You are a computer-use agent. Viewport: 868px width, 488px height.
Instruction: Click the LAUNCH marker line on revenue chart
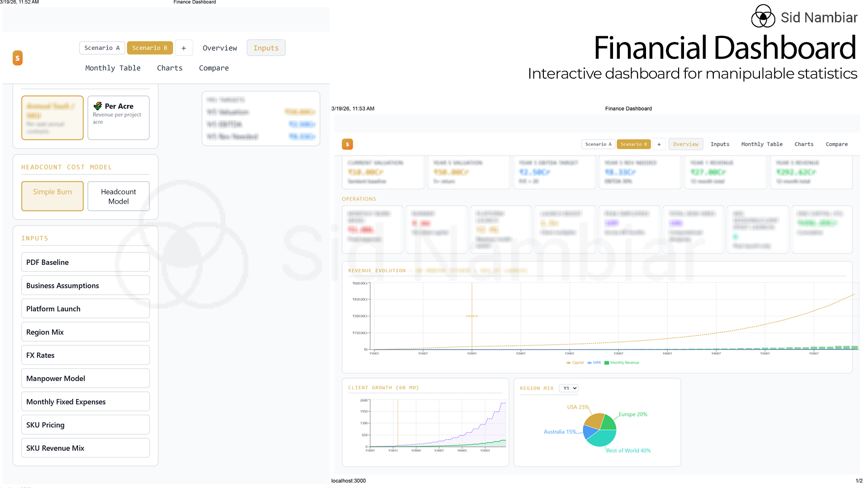click(x=472, y=316)
